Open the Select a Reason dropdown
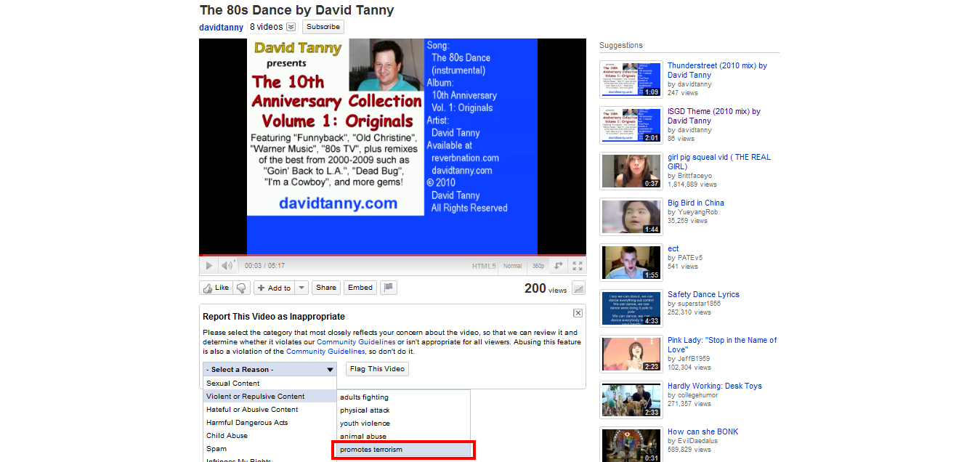 click(x=270, y=369)
